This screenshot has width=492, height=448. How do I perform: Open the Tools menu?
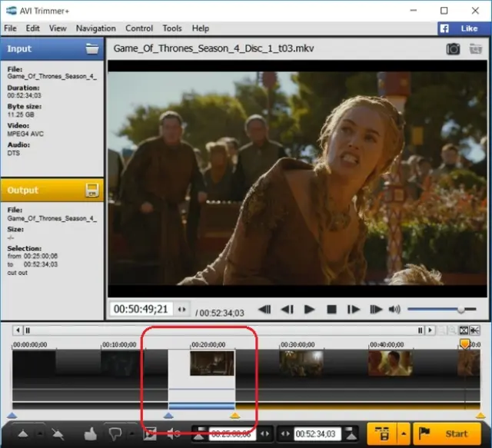tap(172, 28)
